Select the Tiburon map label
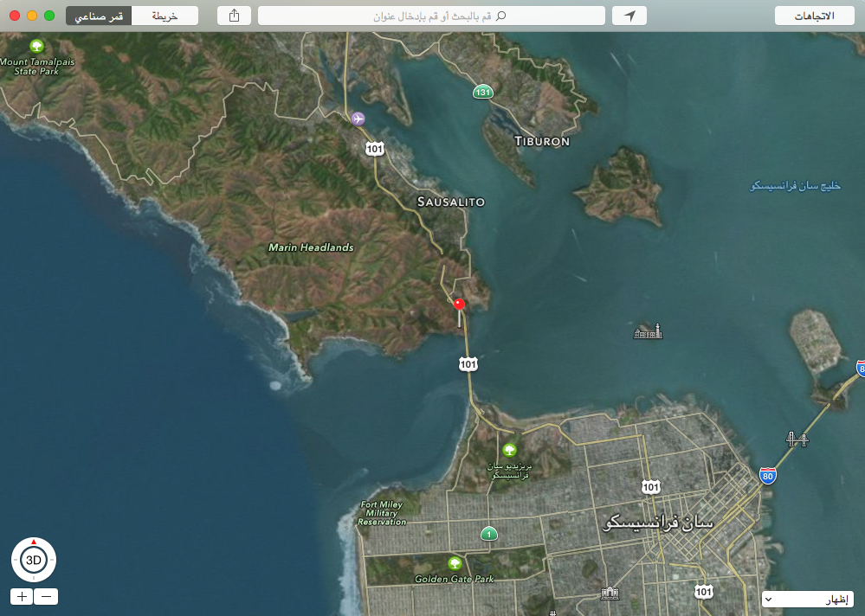This screenshot has height=616, width=865. (x=542, y=141)
